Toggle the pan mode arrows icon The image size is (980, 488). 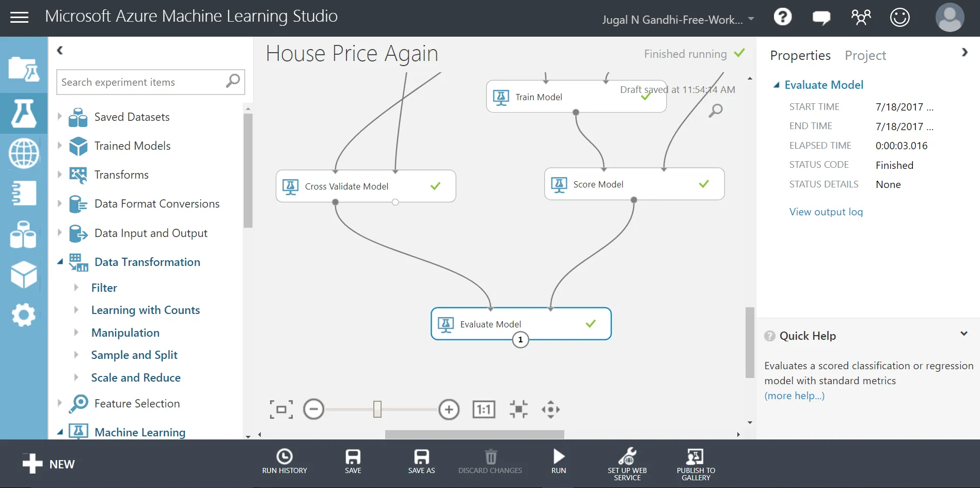tap(550, 410)
